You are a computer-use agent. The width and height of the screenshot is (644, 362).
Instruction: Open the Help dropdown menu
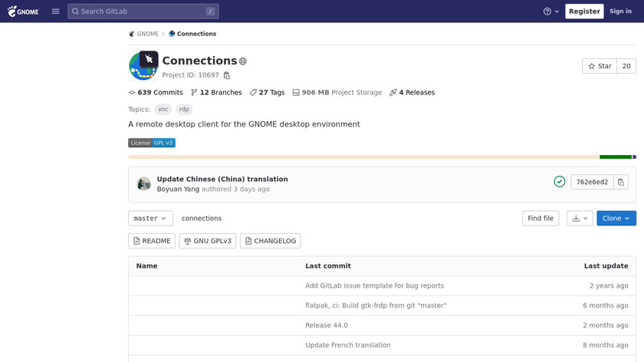pos(551,12)
